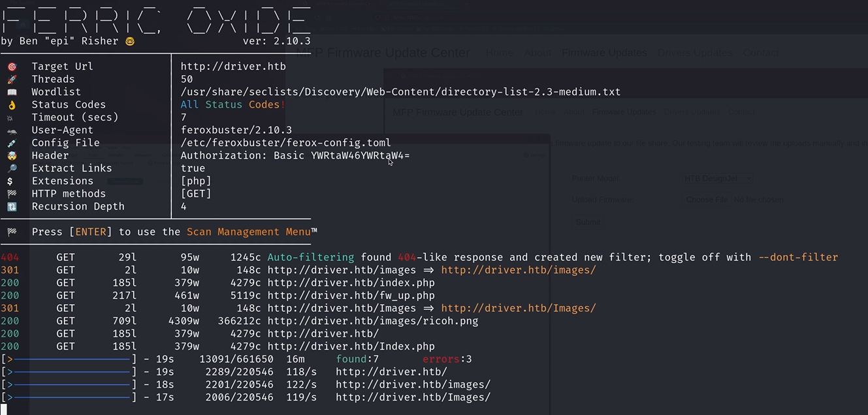Click the ver: 2.10.3 version text
This screenshot has width=868, height=415.
pos(277,41)
